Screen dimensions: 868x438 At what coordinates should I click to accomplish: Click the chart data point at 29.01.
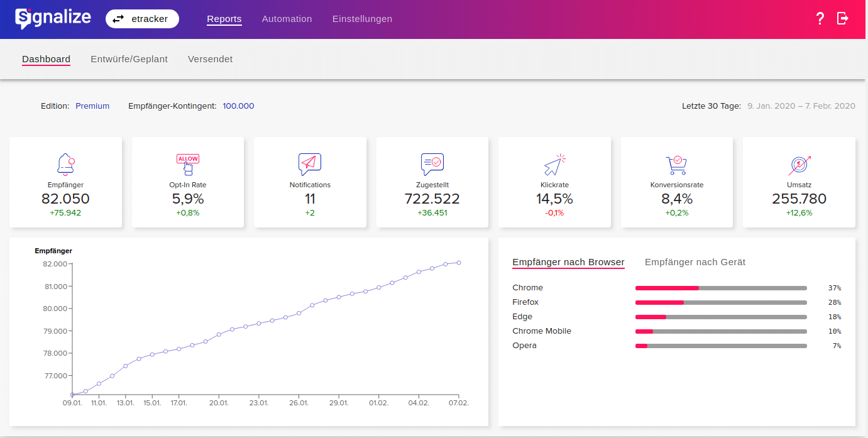click(339, 297)
